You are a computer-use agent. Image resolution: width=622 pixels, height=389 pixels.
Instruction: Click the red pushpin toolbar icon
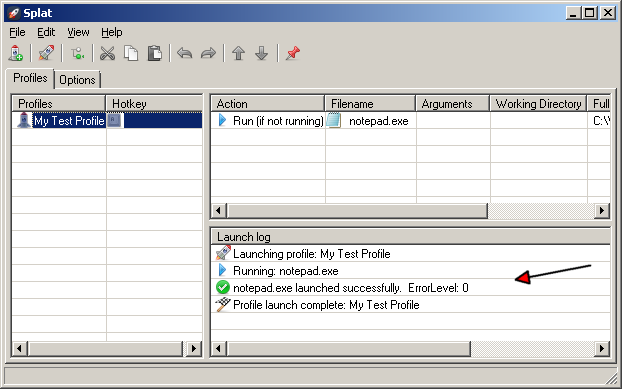[x=292, y=53]
